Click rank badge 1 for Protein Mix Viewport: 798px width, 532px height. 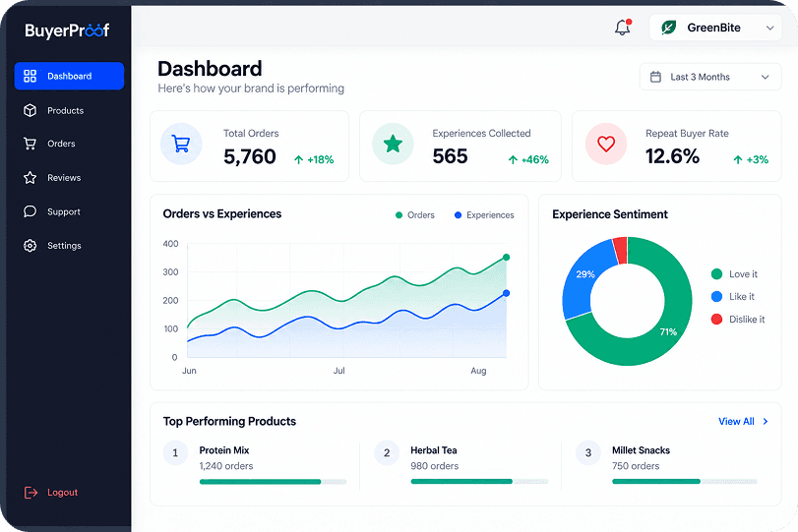175,452
